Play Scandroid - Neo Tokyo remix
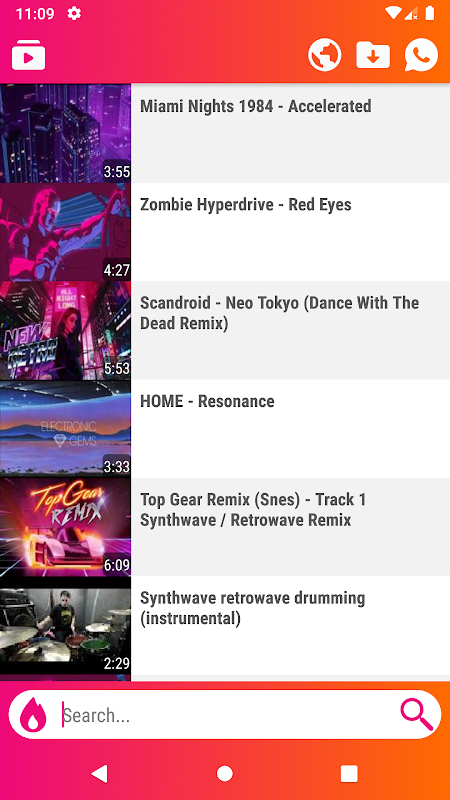 (225, 330)
